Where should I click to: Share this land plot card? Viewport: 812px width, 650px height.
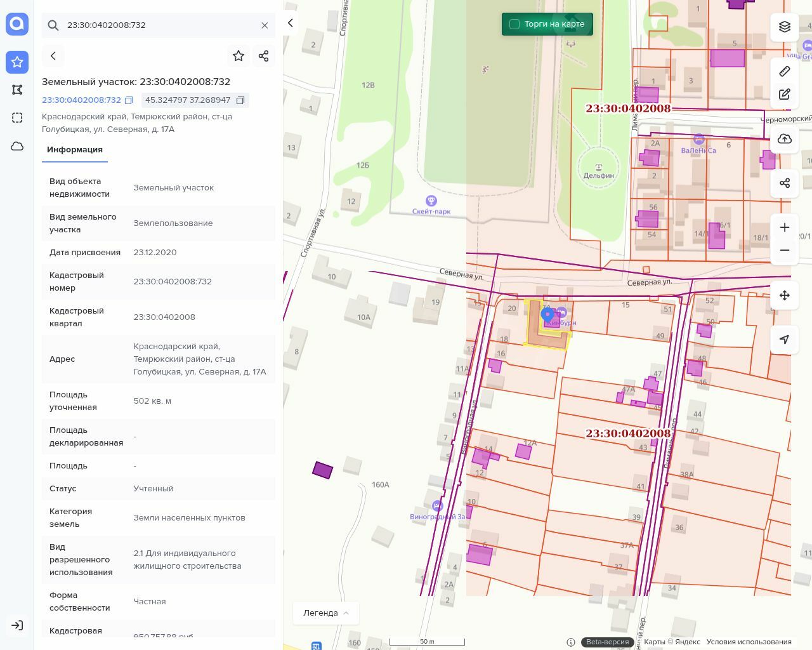(264, 56)
